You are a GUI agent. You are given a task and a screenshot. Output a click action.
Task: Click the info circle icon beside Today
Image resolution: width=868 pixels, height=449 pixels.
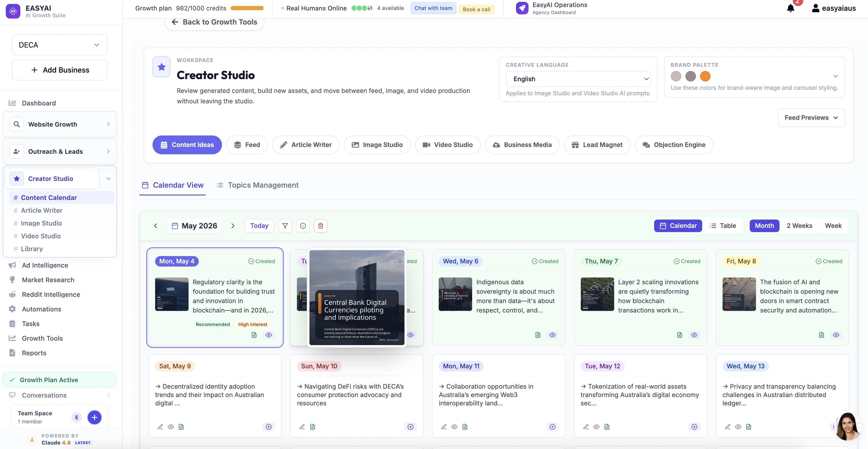(303, 226)
